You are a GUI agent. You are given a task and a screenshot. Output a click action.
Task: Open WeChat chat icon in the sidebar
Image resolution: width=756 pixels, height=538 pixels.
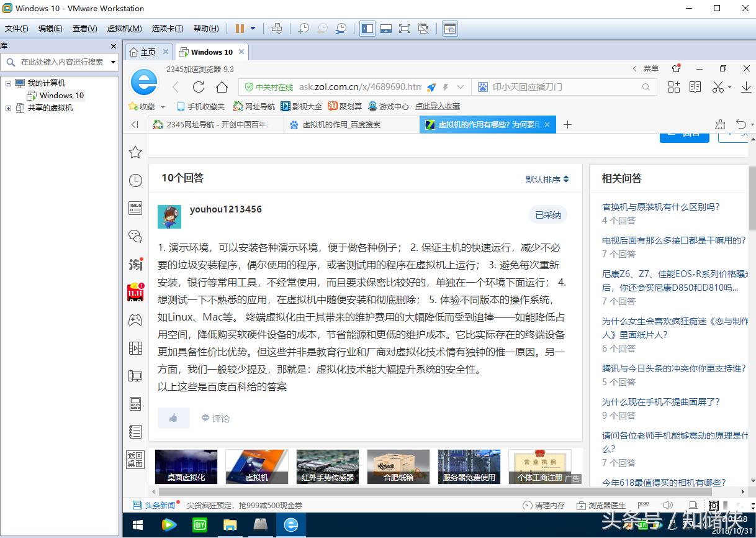click(135, 236)
